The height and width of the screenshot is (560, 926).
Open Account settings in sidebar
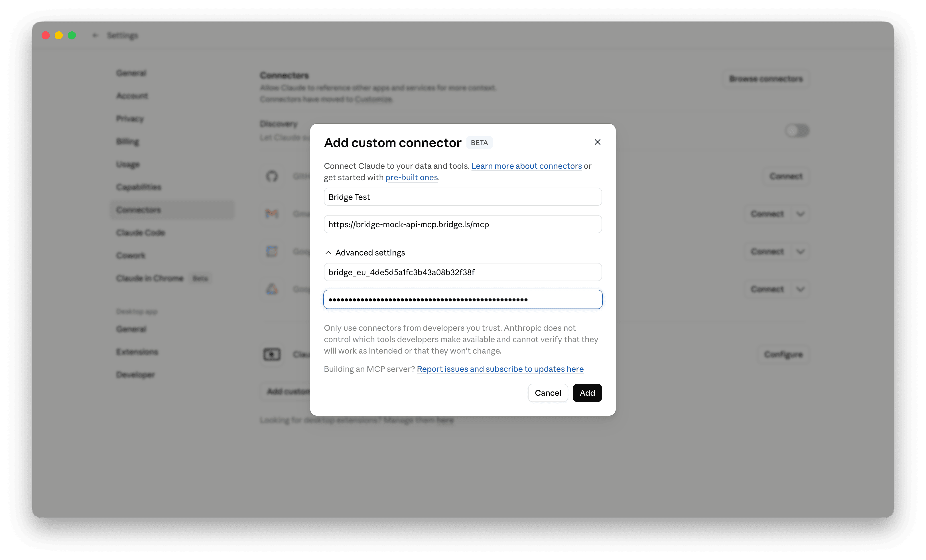point(132,96)
